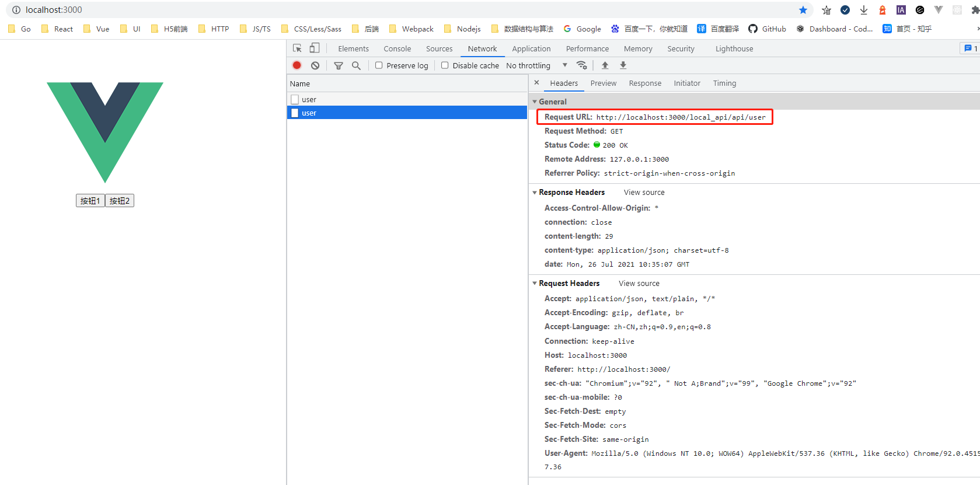Image resolution: width=980 pixels, height=485 pixels.
Task: Open the Initiator tab of the request
Action: point(687,83)
